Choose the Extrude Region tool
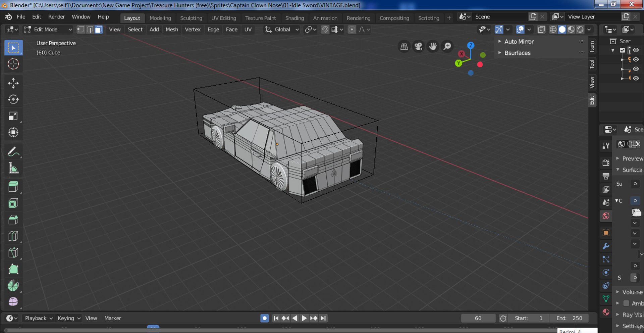The height and width of the screenshot is (333, 644). pyautogui.click(x=13, y=186)
